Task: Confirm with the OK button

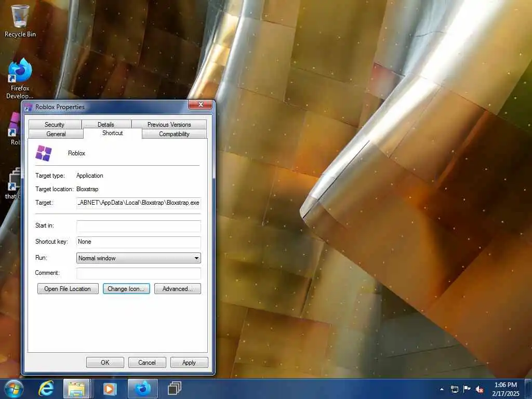Action: (105, 362)
